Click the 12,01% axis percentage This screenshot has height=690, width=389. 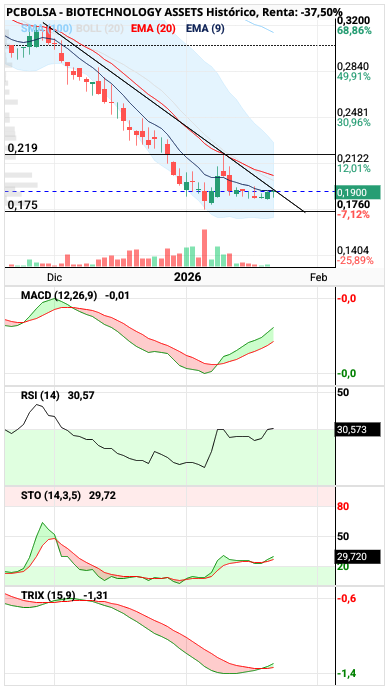pyautogui.click(x=354, y=168)
